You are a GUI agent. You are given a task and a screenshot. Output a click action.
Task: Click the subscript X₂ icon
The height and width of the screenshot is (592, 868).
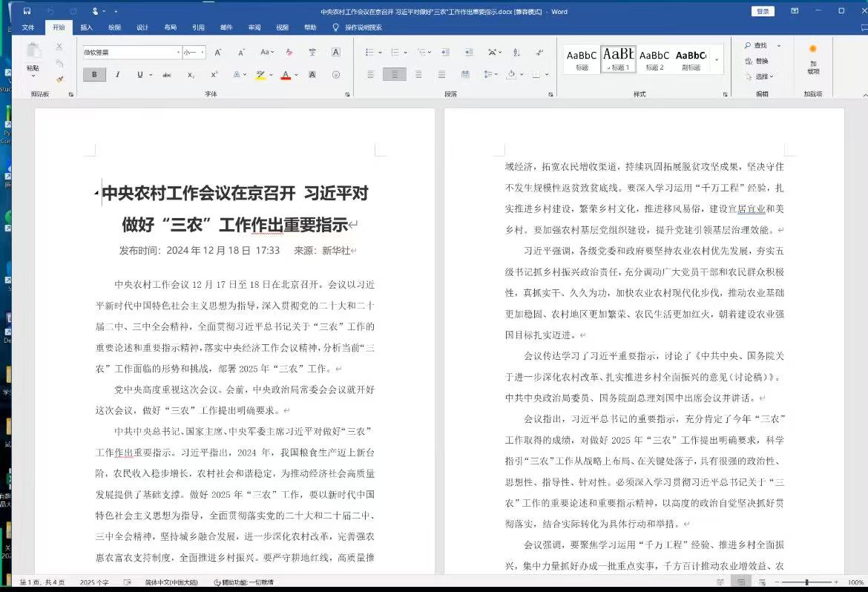pos(191,75)
